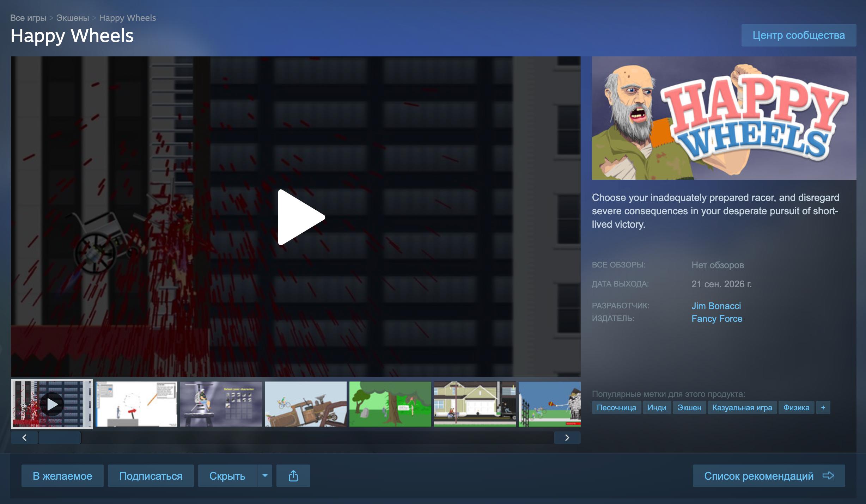This screenshot has width=866, height=504.
Task: Click the Инди tag
Action: 657,407
